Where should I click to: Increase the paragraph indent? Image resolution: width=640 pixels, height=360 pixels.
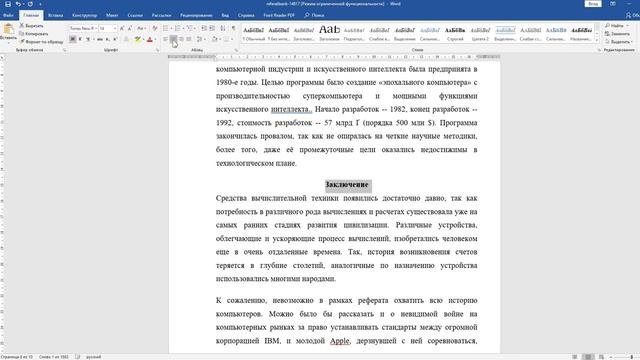[212, 28]
